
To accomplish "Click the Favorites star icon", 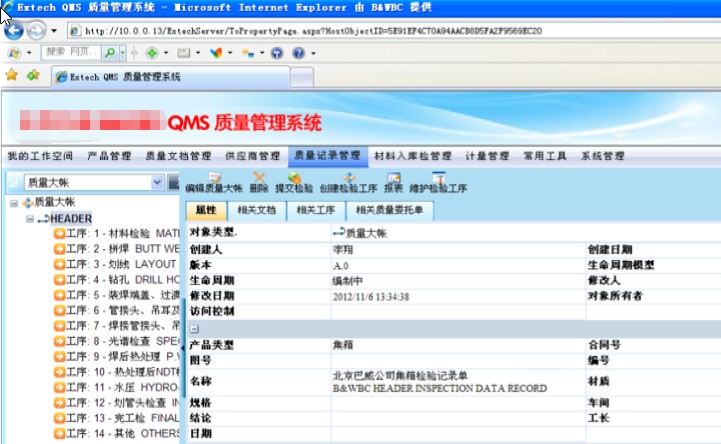I will click(11, 75).
